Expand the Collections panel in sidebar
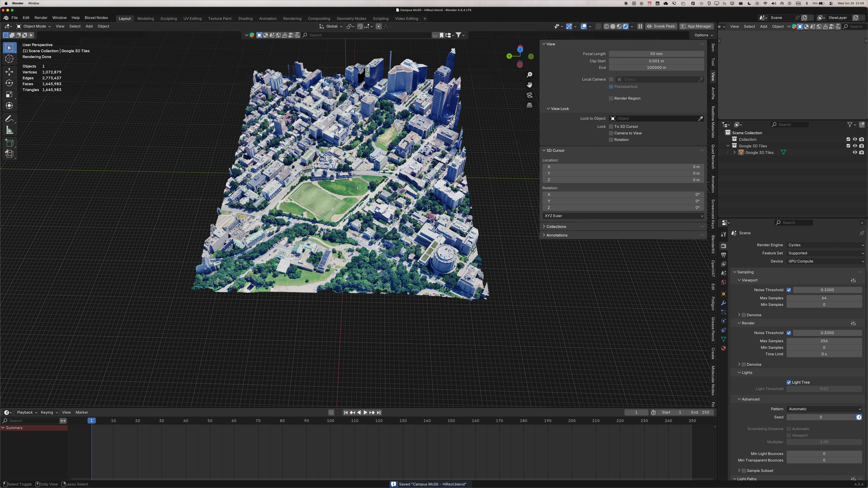The image size is (868, 488). [556, 227]
